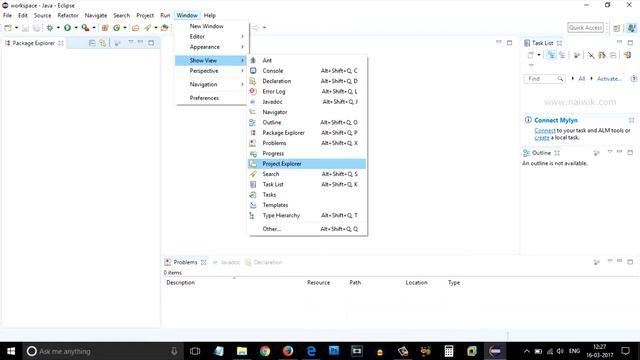This screenshot has height=360, width=640.
Task: Click focus icon in Problems view toolbar
Action: click(597, 262)
